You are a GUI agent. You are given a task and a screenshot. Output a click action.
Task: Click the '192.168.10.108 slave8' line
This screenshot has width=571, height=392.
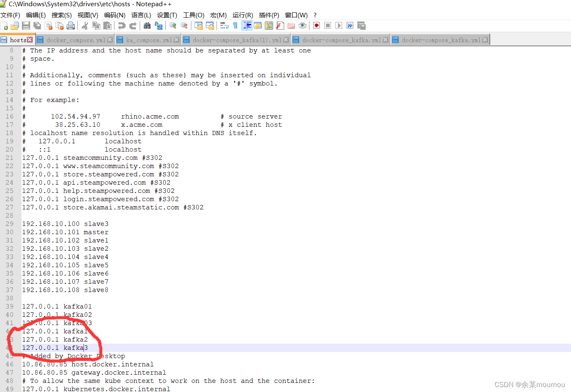(65, 290)
